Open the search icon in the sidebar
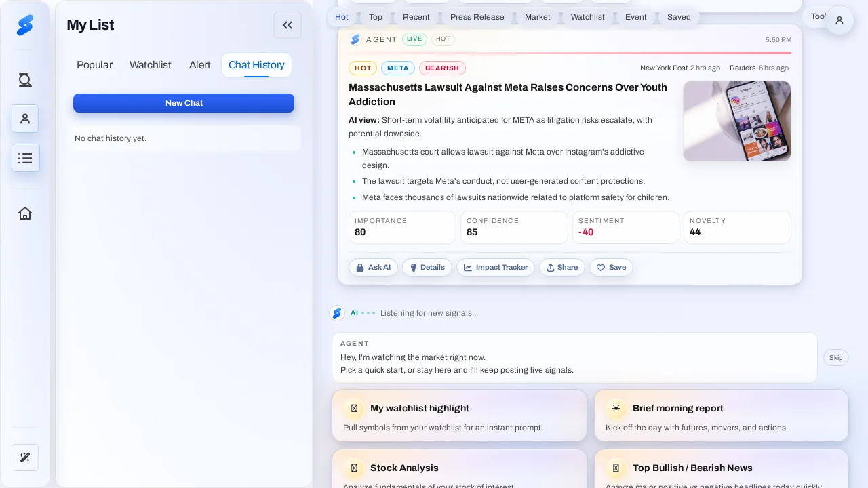This screenshot has width=868, height=488. (x=25, y=79)
